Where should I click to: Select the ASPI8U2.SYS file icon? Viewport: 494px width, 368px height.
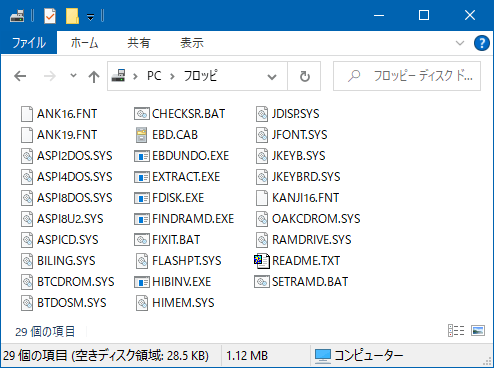[x=27, y=219]
